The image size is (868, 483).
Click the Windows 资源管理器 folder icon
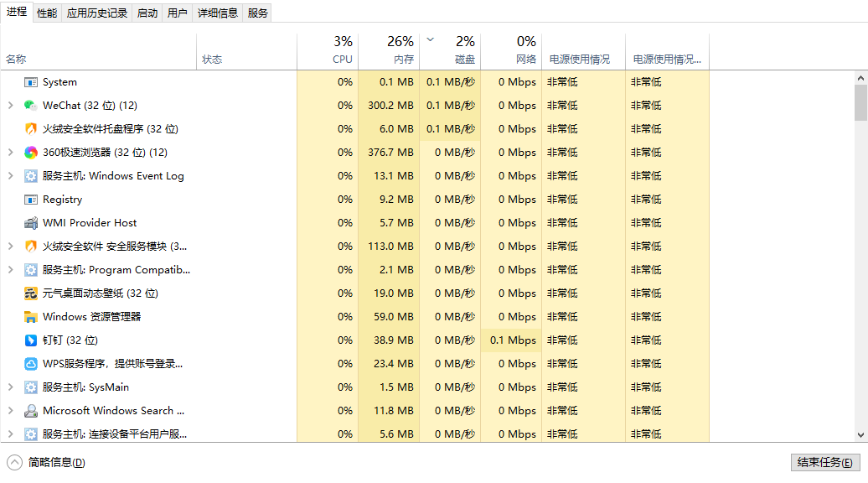tap(31, 317)
